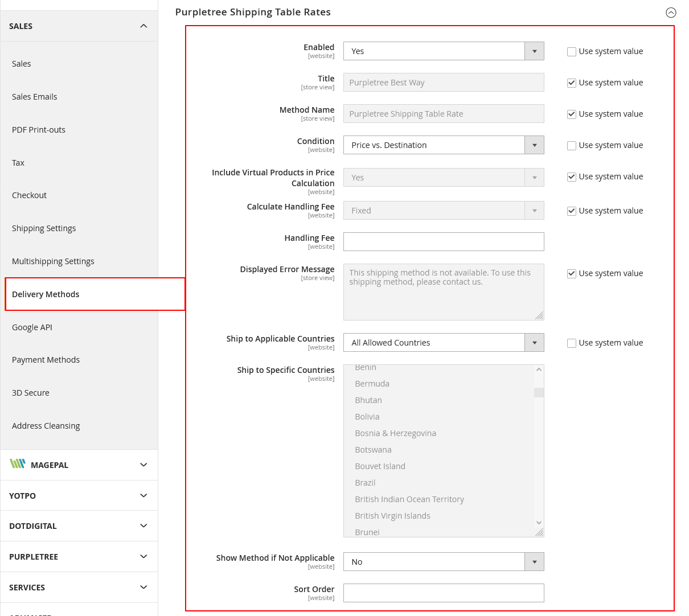The height and width of the screenshot is (616, 689).
Task: Click the Purpletree Shipping Table Rates heading
Action: pos(253,12)
